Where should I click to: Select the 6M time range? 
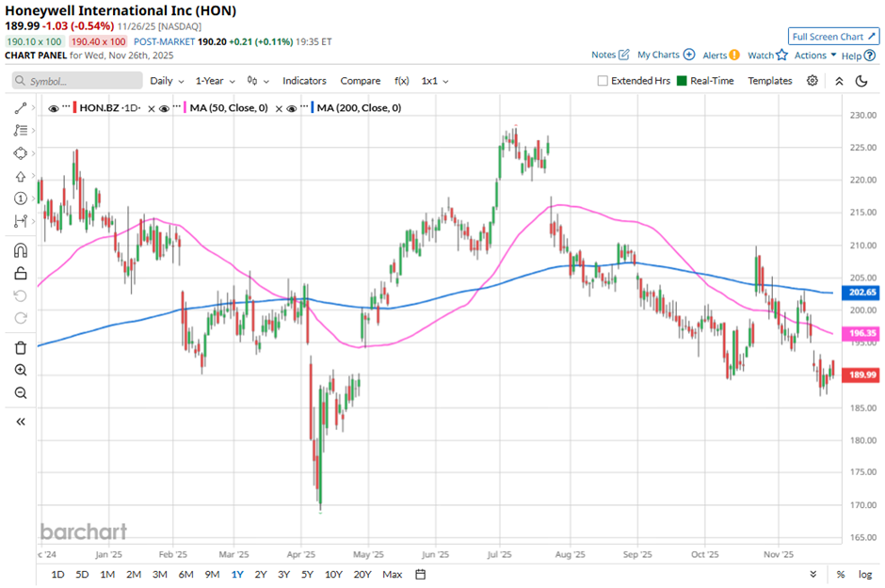pos(185,574)
